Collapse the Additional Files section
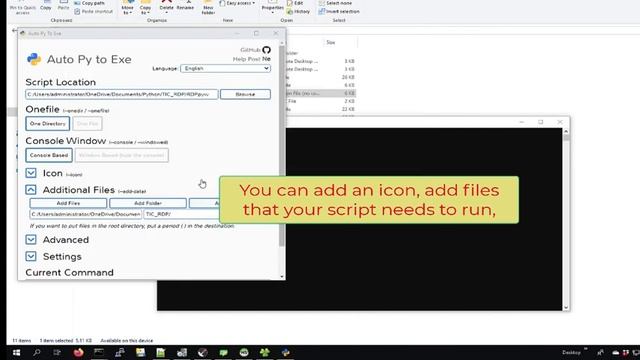The image size is (640, 360). point(31,190)
